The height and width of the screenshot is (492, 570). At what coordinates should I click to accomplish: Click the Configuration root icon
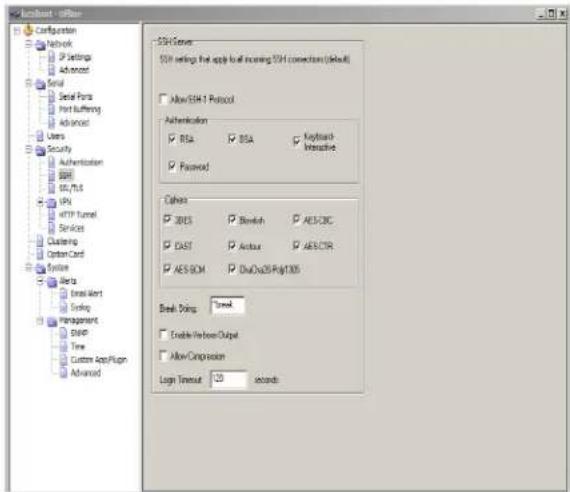point(28,30)
